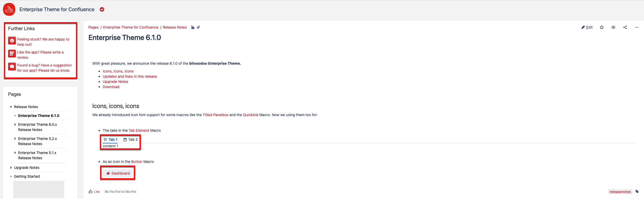Expand Enterprise Theme 5.2.x Release Notes

click(15, 138)
